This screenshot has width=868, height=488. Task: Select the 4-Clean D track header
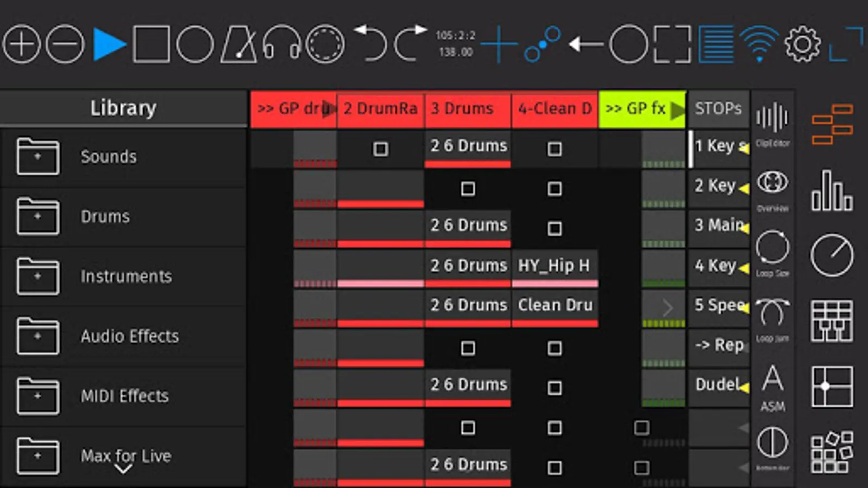(554, 109)
